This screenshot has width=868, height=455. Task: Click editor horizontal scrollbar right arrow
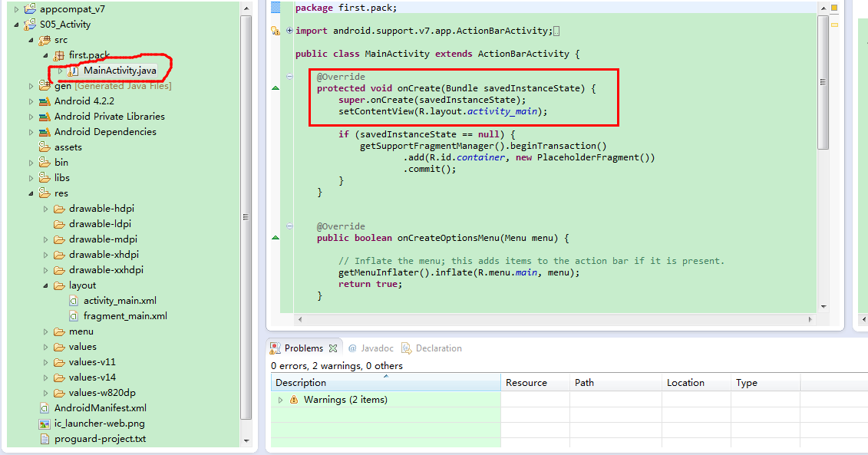810,319
